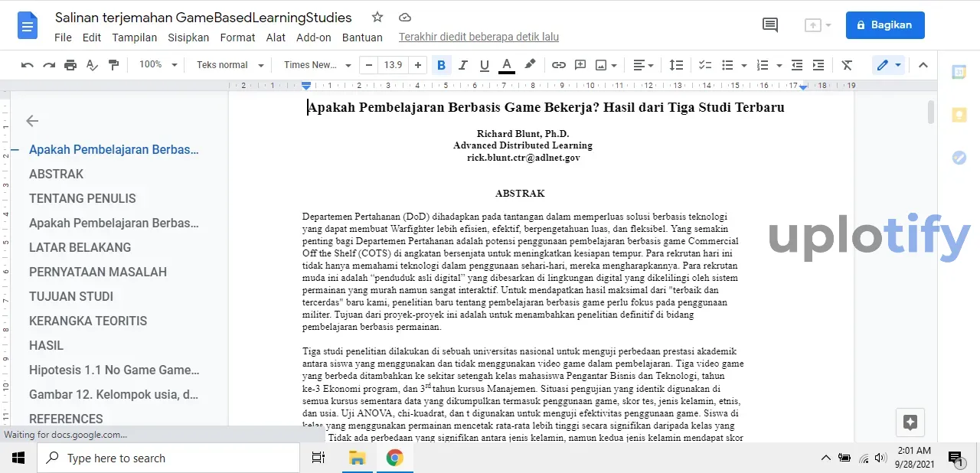Viewport: 980px width, 473px height.
Task: Open numbered list options arrow
Action: click(x=779, y=65)
